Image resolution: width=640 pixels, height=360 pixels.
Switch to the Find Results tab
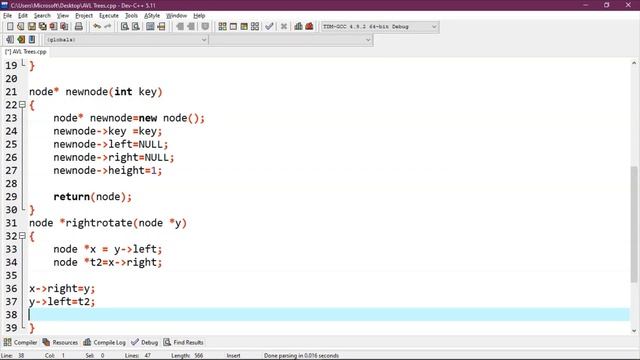coord(183,342)
